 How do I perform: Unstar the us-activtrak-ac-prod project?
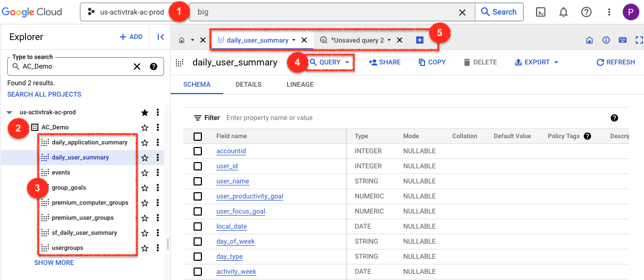point(145,112)
